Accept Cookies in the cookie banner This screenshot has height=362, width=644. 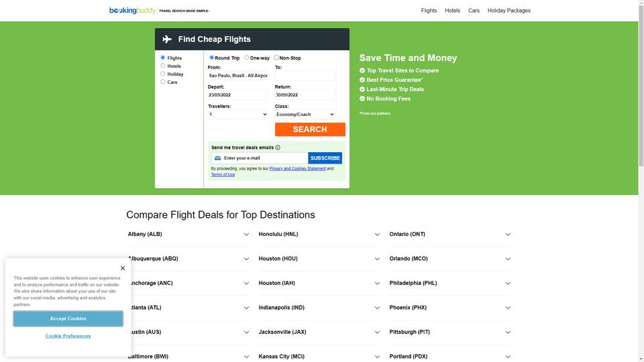pyautogui.click(x=68, y=319)
